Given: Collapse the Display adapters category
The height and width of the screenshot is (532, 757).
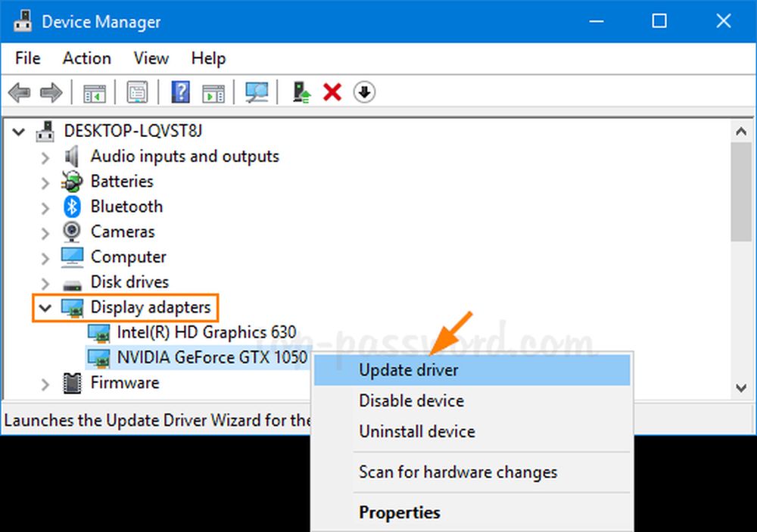Looking at the screenshot, I should [45, 307].
